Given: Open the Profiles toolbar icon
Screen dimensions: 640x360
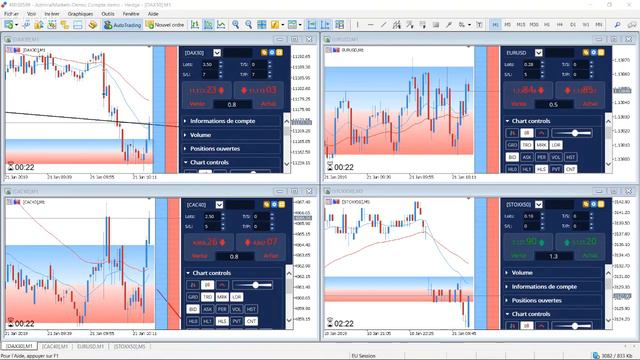Looking at the screenshot, I should 27,25.
